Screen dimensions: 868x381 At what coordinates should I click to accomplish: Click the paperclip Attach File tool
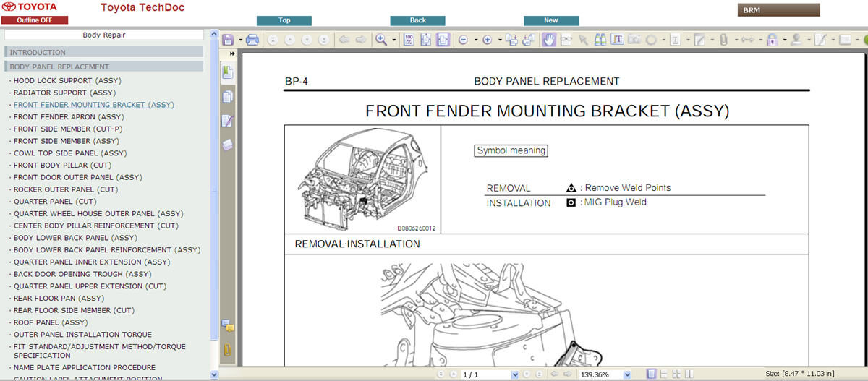tap(723, 40)
